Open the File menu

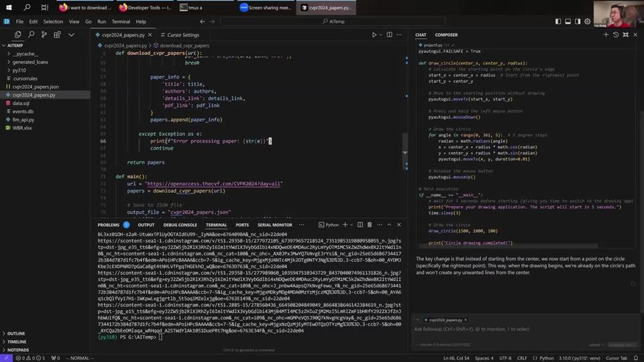(19, 21)
